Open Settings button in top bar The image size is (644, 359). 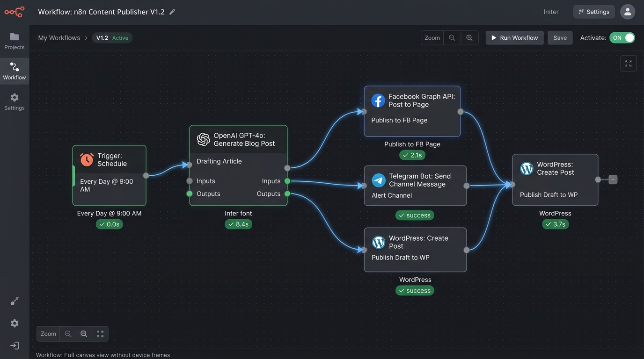click(x=594, y=12)
